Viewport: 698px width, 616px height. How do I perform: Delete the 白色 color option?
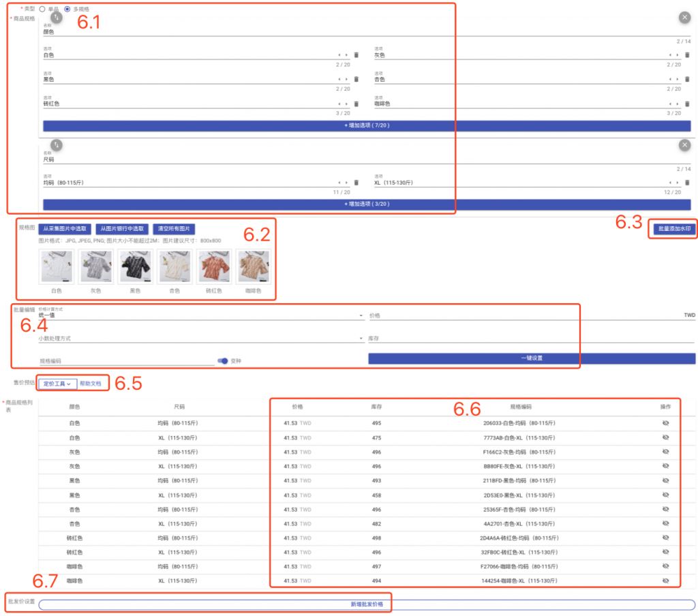point(356,55)
